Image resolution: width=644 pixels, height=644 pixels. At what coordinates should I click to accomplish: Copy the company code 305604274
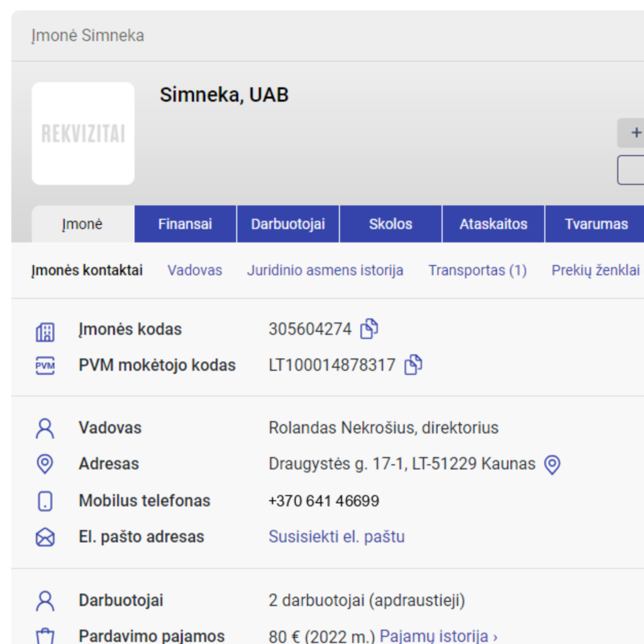click(369, 328)
